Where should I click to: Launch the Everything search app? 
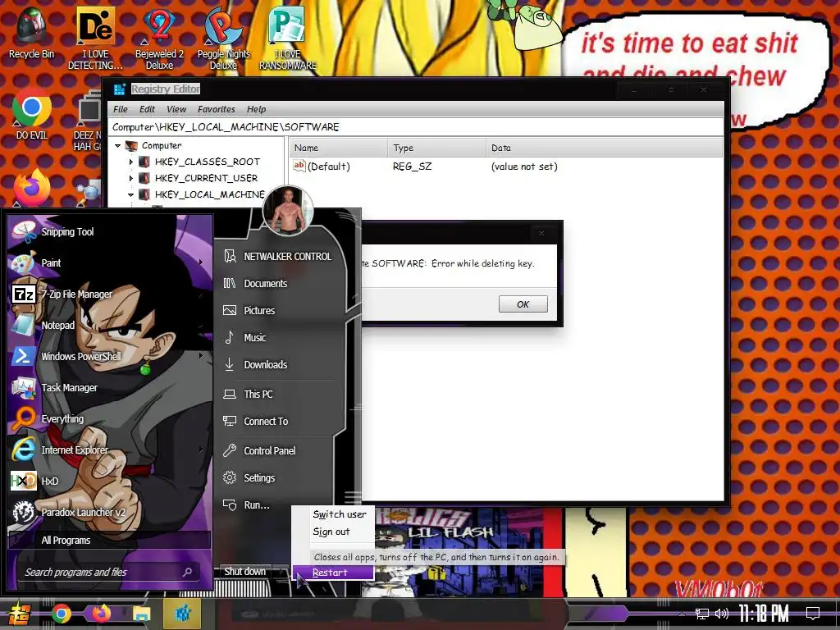[62, 418]
